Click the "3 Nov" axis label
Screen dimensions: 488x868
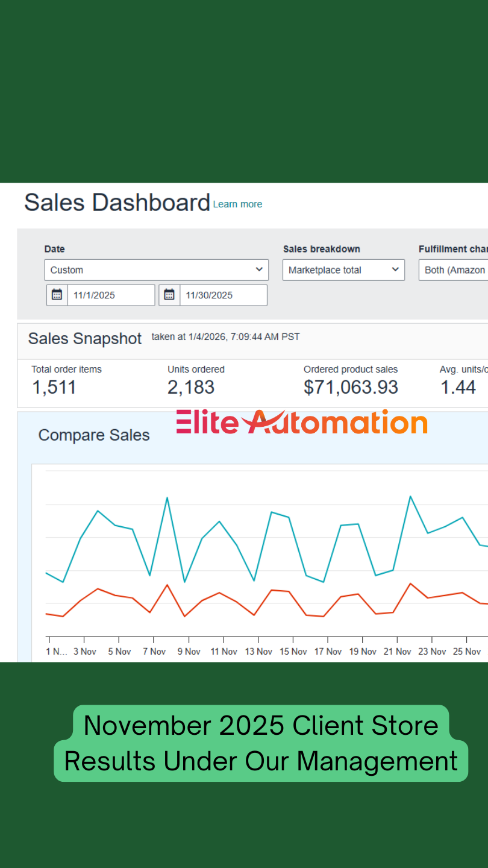[85, 652]
